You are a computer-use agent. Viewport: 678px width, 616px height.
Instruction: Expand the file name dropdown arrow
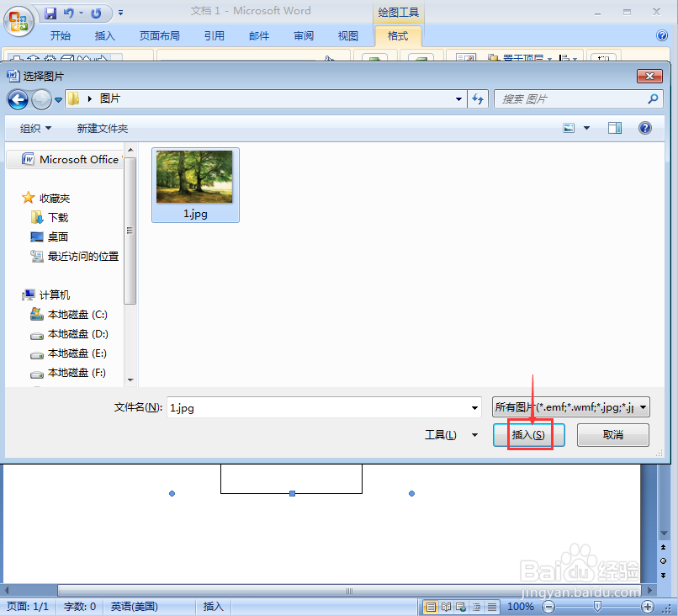[474, 407]
